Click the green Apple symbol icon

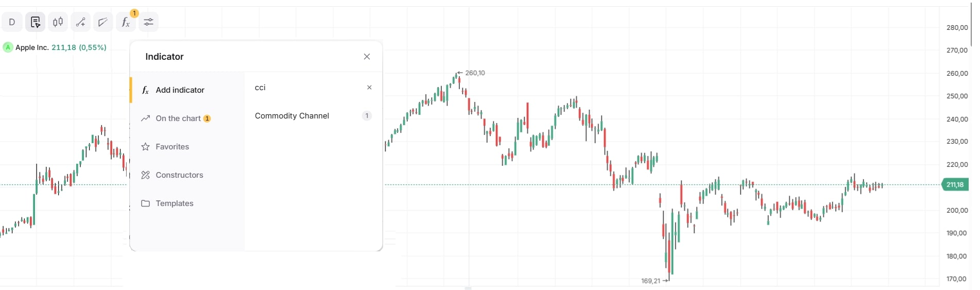(x=8, y=47)
